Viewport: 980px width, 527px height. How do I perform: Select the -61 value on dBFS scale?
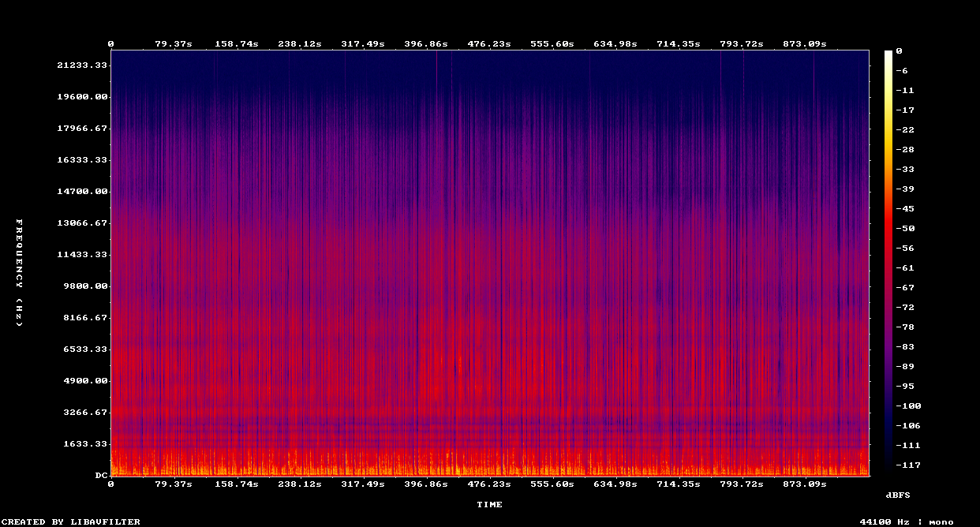(x=902, y=268)
